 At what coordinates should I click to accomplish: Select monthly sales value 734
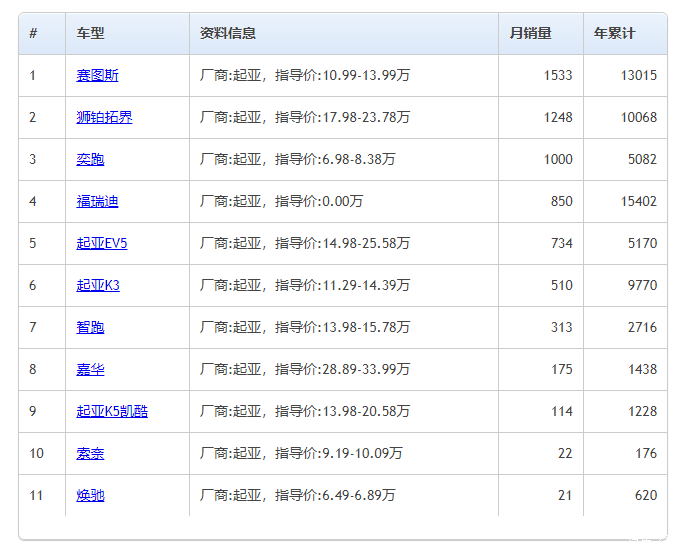tap(562, 243)
